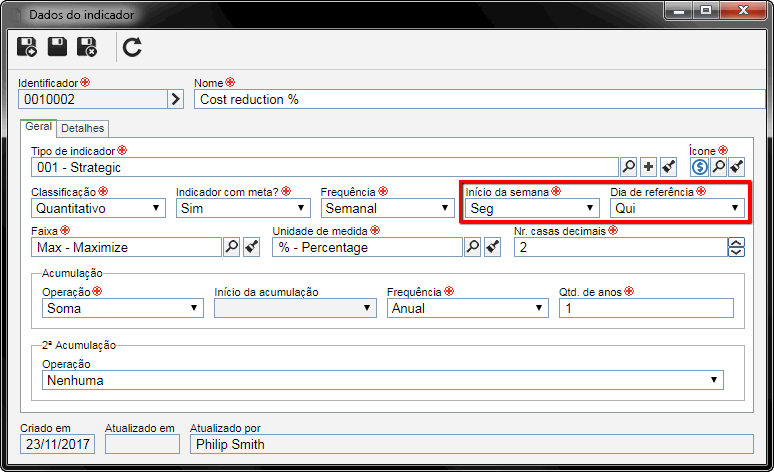The width and height of the screenshot is (774, 472).
Task: Close the Dados do indicador window
Action: 743,10
